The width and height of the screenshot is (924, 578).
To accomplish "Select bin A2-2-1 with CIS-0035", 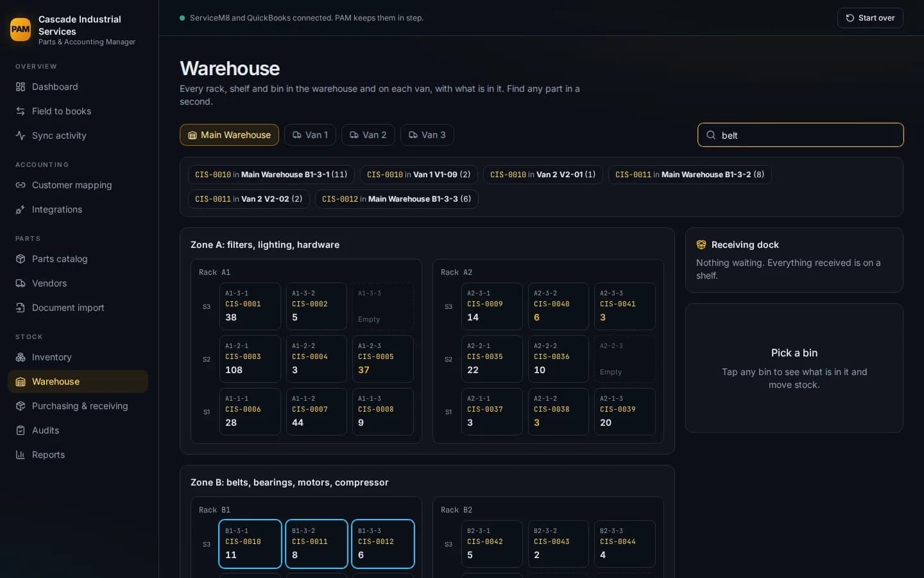I will click(x=492, y=359).
